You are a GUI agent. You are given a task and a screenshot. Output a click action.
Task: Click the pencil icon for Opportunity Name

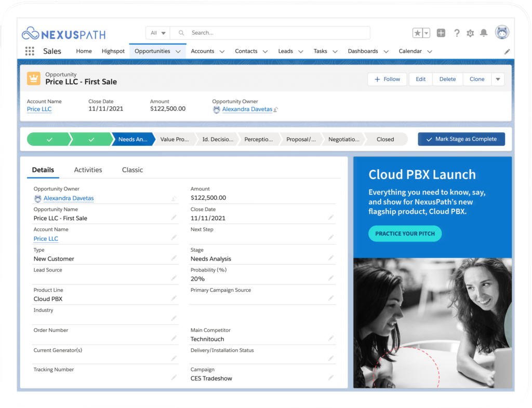[x=174, y=217]
